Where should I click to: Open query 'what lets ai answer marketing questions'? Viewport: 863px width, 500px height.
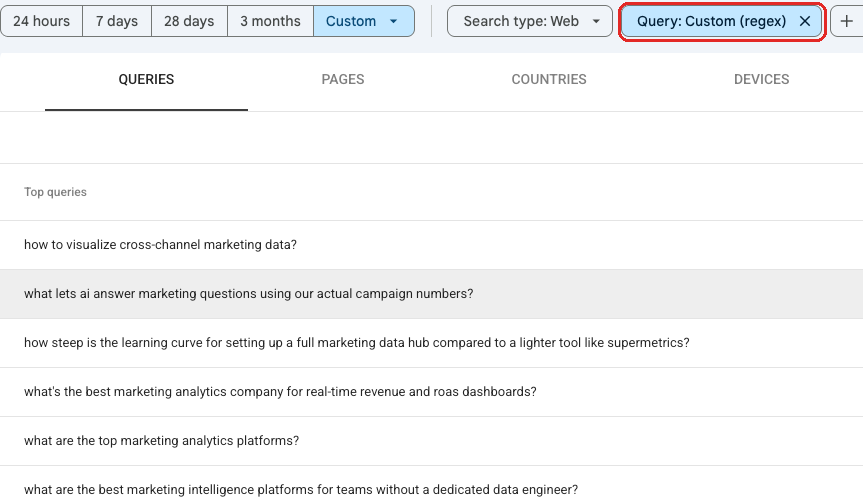pos(432,294)
